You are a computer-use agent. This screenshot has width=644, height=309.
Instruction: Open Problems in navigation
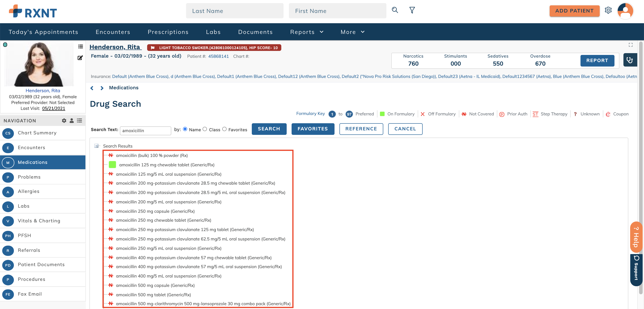click(x=43, y=177)
